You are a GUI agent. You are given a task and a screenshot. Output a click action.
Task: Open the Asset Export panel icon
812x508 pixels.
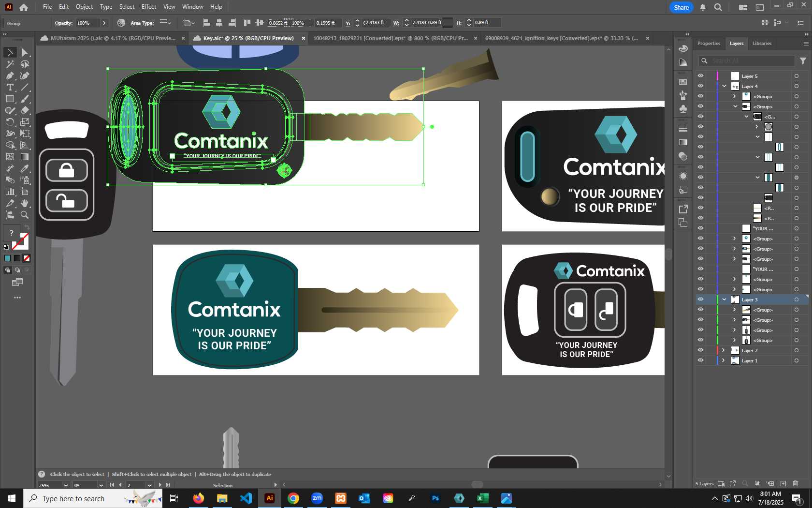click(683, 209)
